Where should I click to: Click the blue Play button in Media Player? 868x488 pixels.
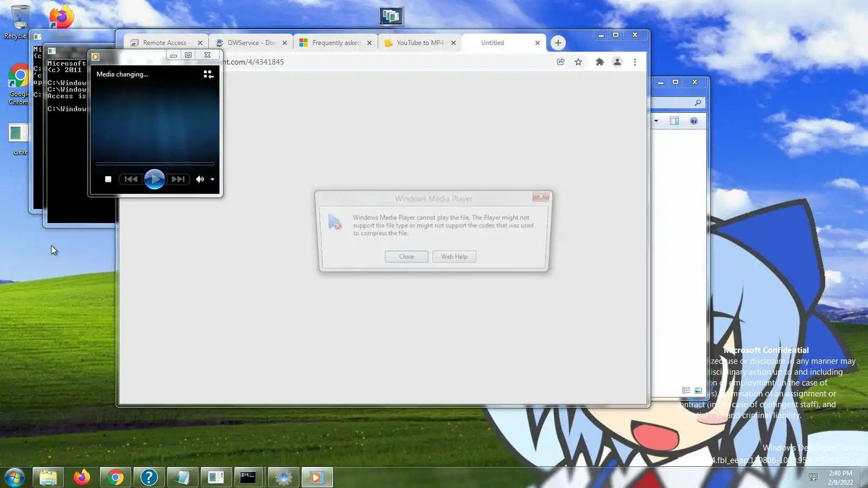[x=155, y=179]
